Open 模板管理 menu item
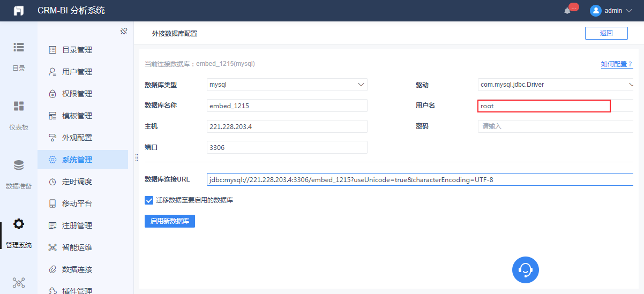Screen dimensions: 644x294 83,116
